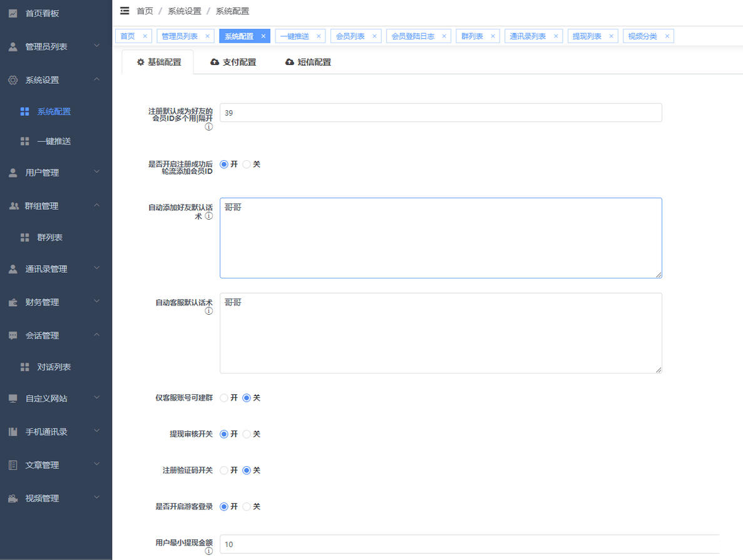Close the 会员登陆日志 tab via X icon

[x=444, y=36]
